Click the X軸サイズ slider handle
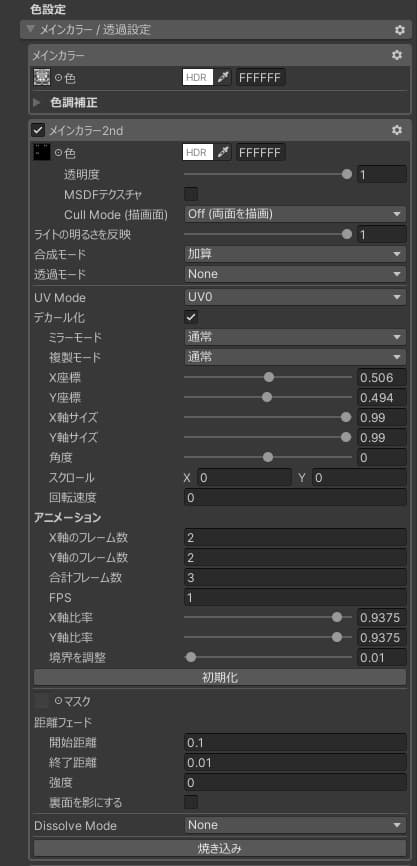This screenshot has height=866, width=417. [x=346, y=417]
